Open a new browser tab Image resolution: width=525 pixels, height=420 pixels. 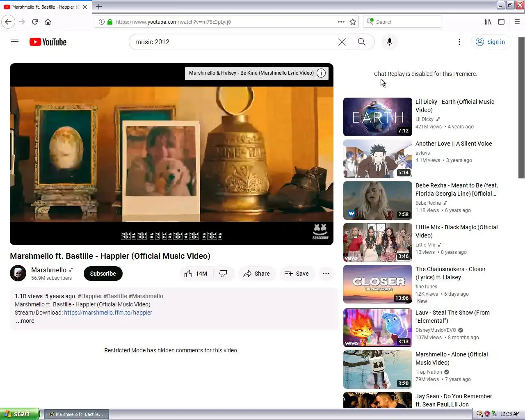coord(99,7)
